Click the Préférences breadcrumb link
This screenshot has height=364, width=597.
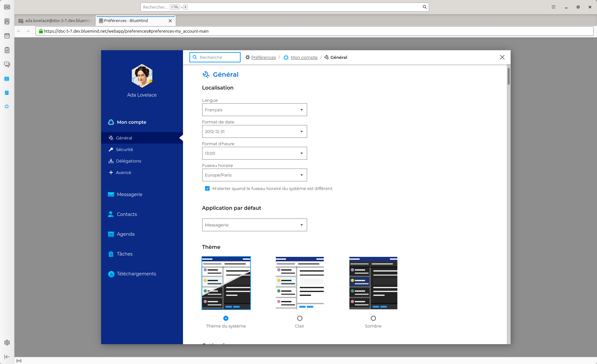click(x=264, y=57)
